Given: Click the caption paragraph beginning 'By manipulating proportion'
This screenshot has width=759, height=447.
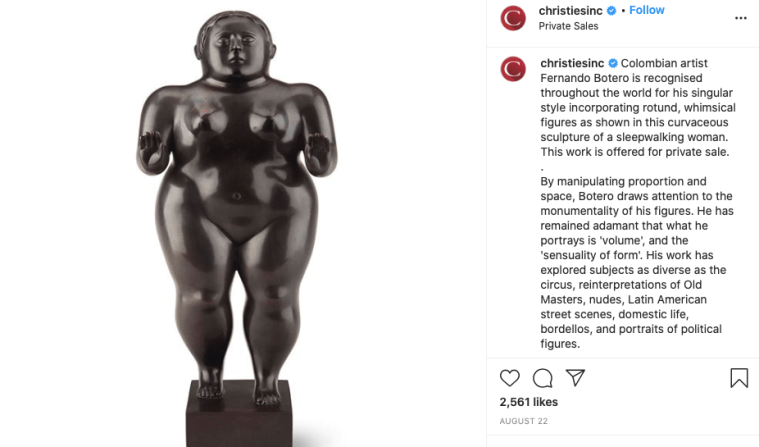Looking at the screenshot, I should click(637, 262).
